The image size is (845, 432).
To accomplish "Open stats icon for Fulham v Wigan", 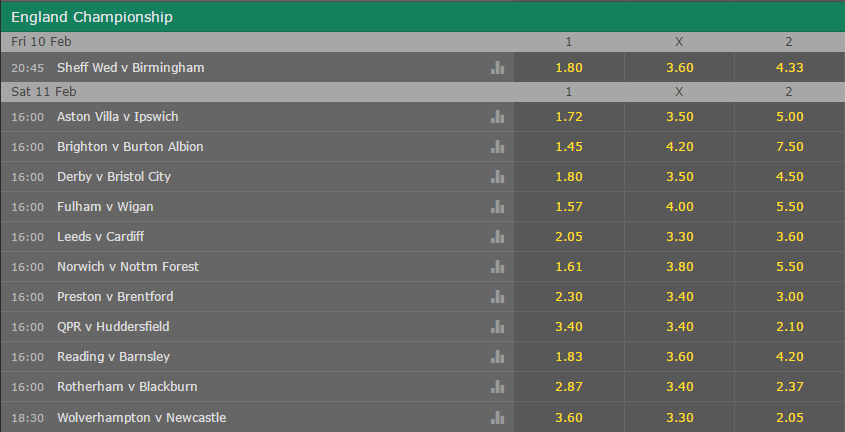I will 497,207.
